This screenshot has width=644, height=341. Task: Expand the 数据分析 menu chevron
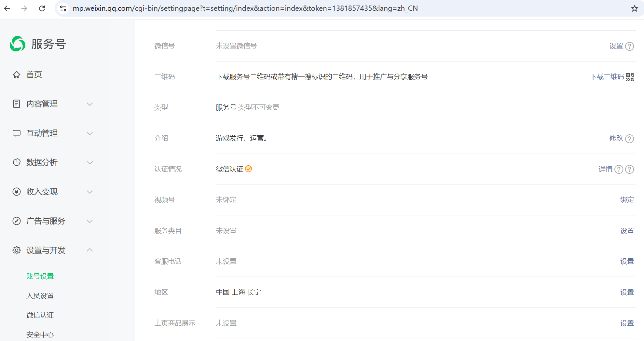point(90,163)
